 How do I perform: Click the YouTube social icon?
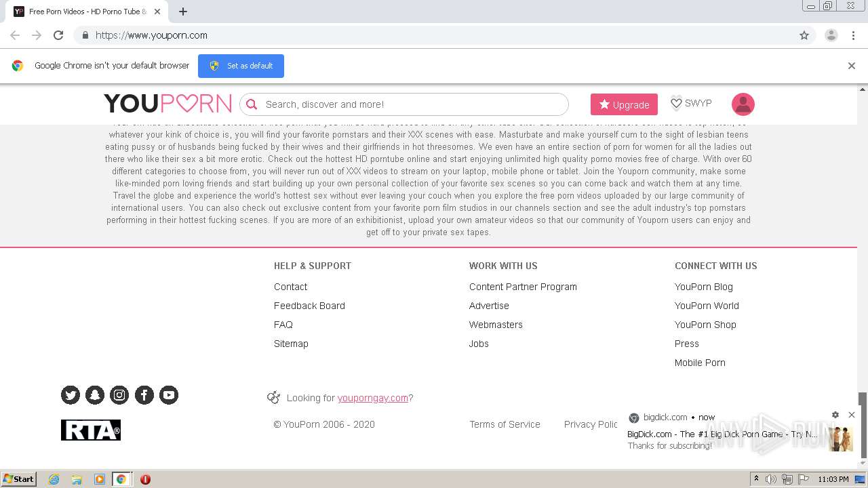point(169,395)
